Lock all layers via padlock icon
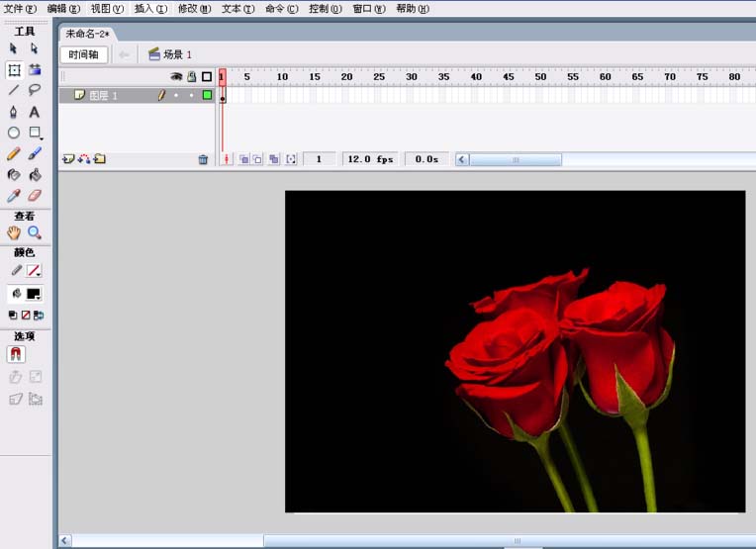The width and height of the screenshot is (756, 549). click(191, 77)
